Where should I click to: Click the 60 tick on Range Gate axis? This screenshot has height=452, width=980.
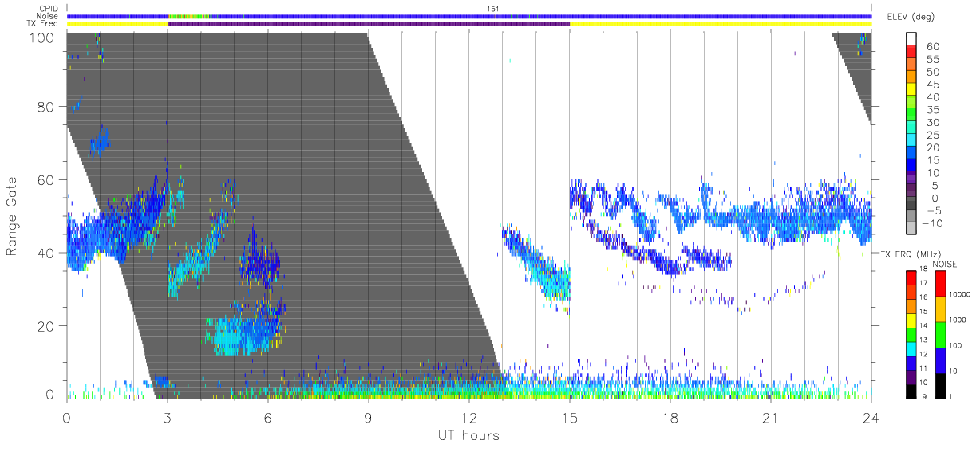coord(46,179)
